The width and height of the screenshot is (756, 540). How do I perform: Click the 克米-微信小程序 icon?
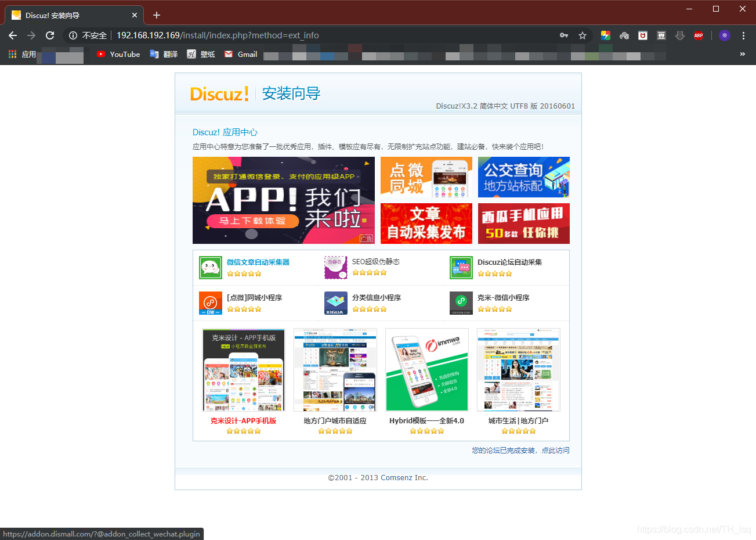click(461, 303)
